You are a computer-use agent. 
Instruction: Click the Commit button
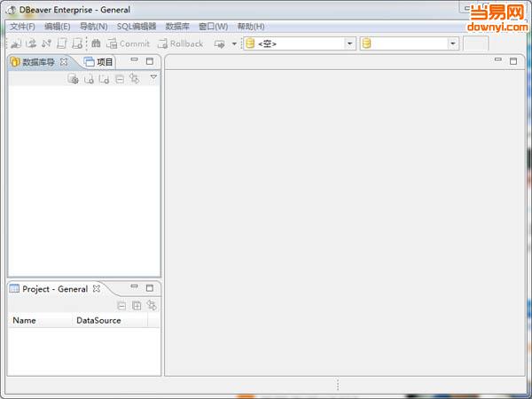[x=128, y=43]
